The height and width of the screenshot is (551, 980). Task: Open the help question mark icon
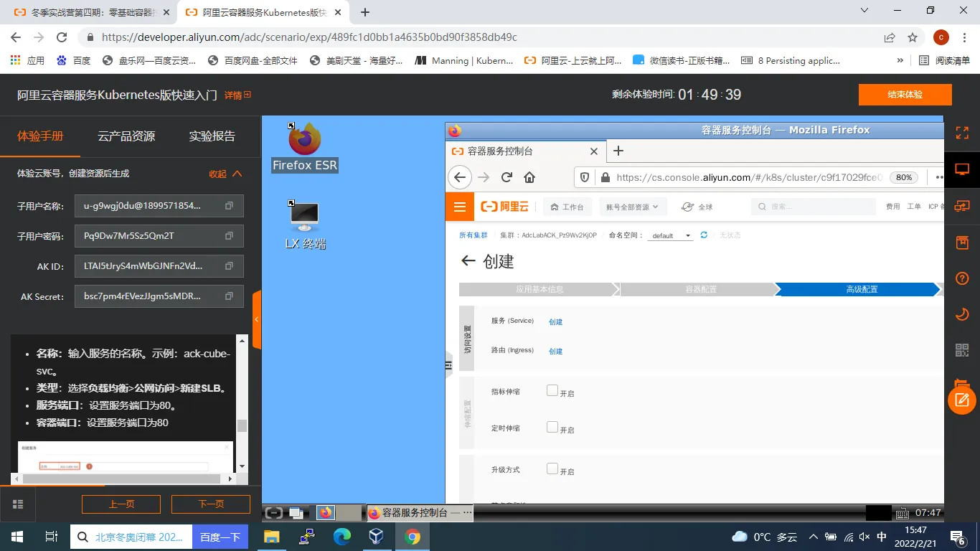click(x=962, y=278)
